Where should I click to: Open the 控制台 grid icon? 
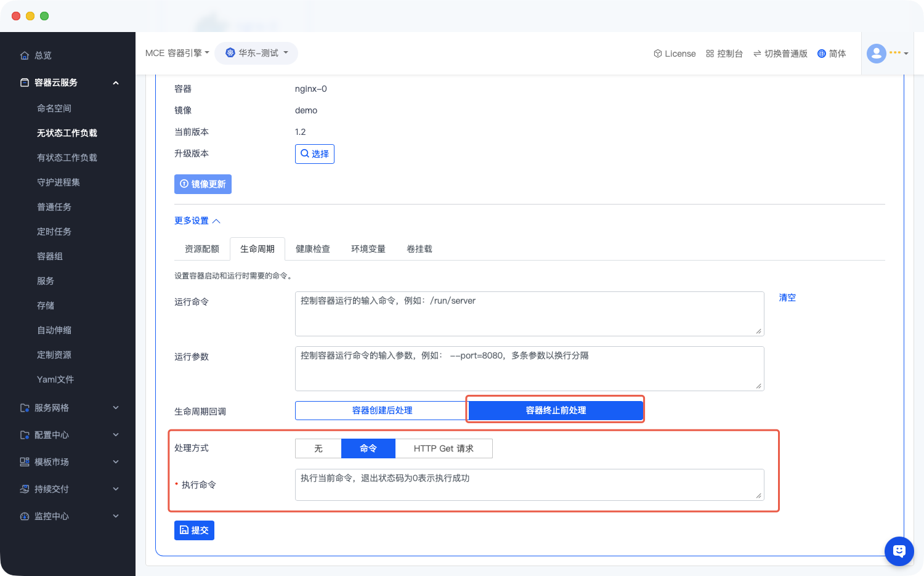pyautogui.click(x=710, y=54)
